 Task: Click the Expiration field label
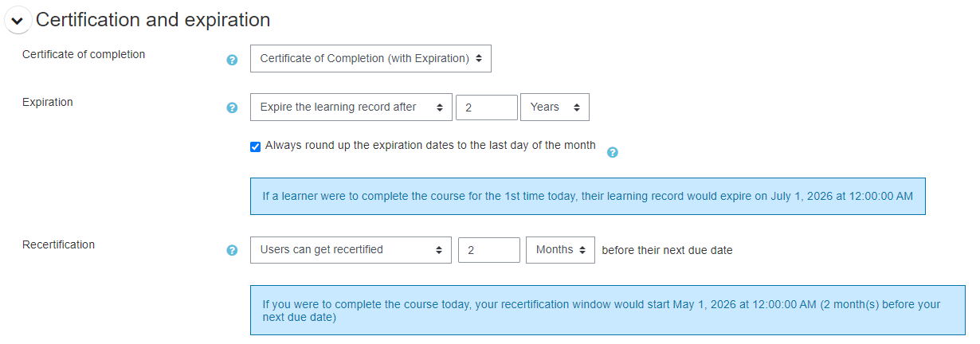point(48,102)
